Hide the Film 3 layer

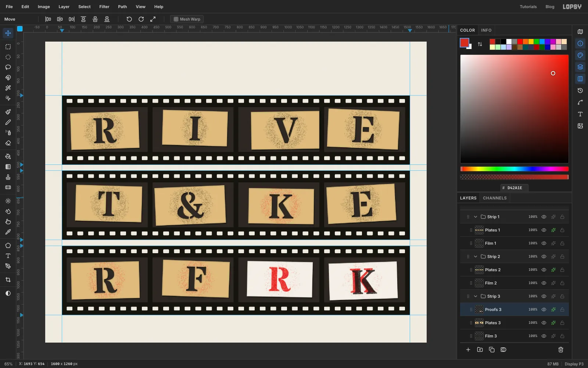tap(544, 336)
